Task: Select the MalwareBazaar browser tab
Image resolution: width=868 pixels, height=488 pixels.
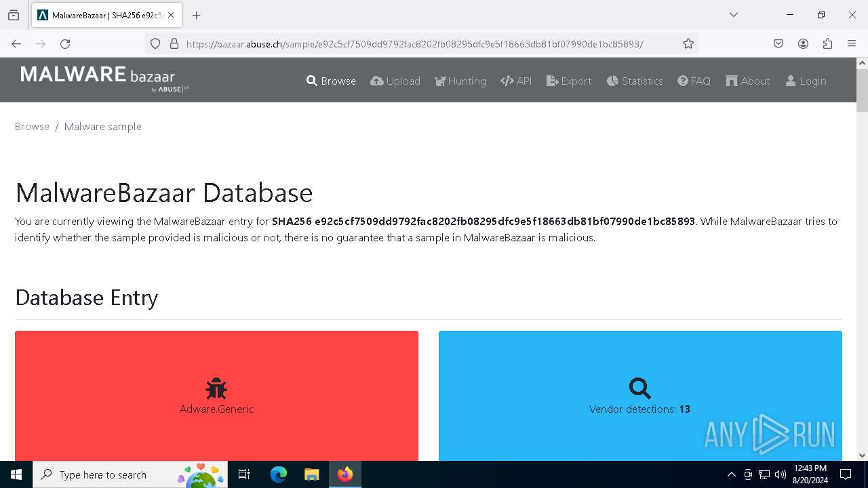Action: (x=106, y=15)
